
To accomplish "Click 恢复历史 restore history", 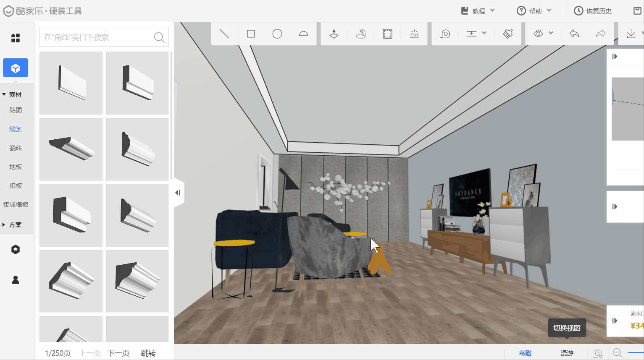I will [x=593, y=11].
